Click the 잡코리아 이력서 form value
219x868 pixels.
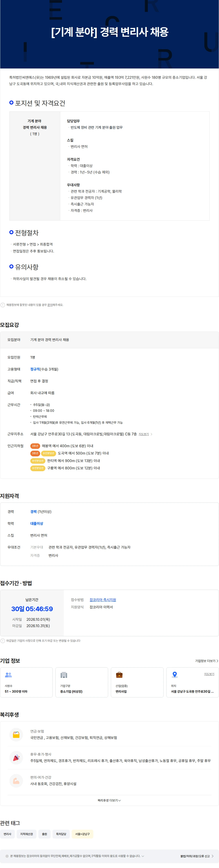point(101,607)
